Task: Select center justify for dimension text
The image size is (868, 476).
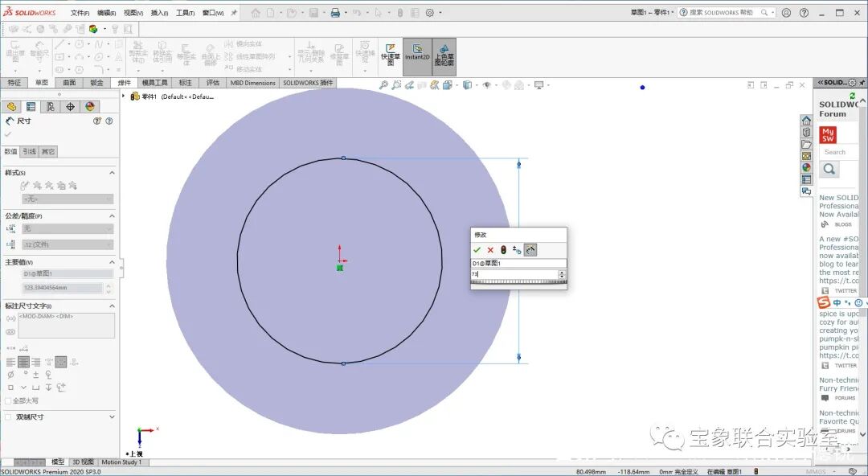Action: [x=23, y=363]
